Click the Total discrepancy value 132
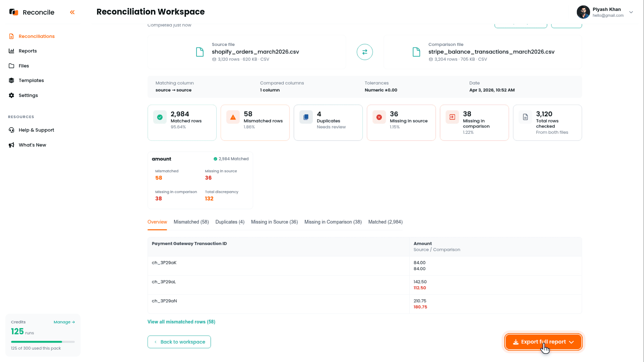 pyautogui.click(x=209, y=199)
